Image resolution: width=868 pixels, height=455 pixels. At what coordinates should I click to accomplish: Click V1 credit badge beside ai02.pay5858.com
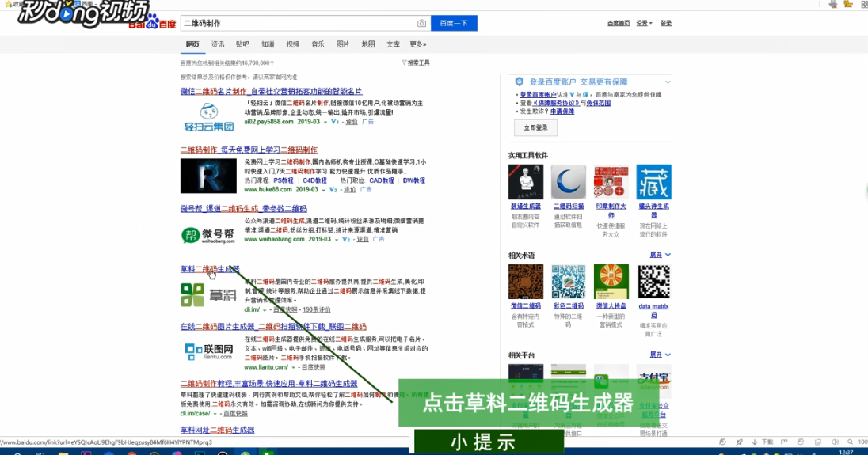[334, 122]
